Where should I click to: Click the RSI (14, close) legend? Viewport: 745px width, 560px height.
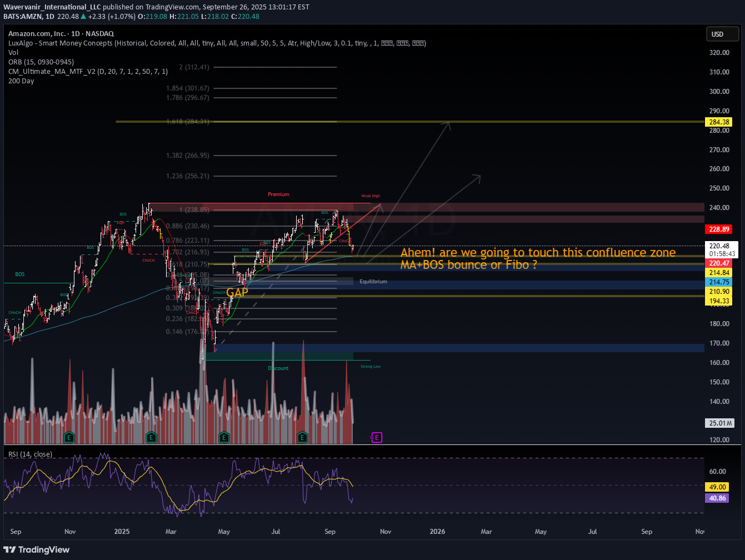point(30,454)
